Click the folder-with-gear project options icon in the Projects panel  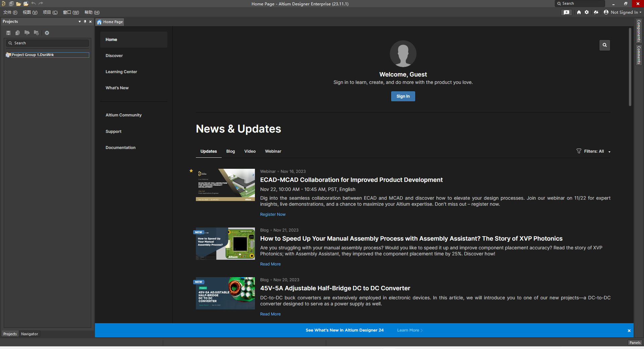[36, 33]
